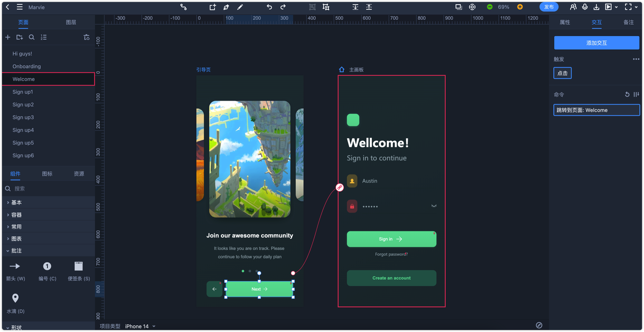Click the microphone icon in top bar
Image resolution: width=644 pixels, height=332 pixels.
585,7
